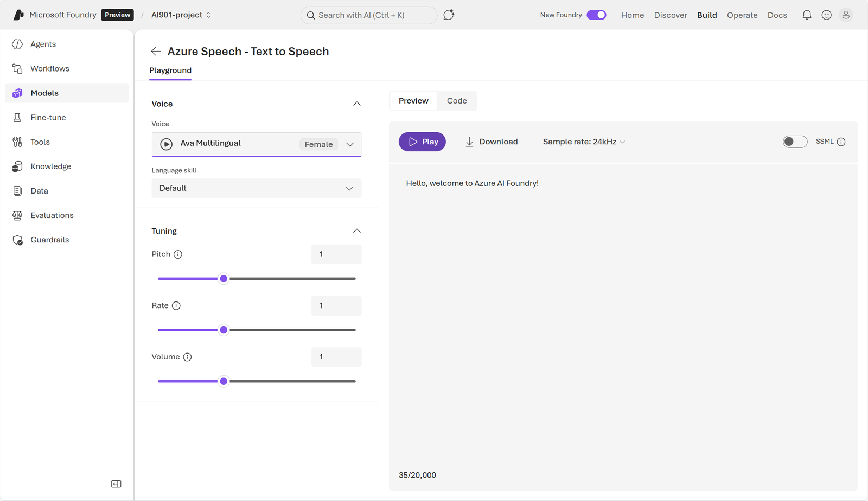Preview the Ava Multilingual voice sample

(x=167, y=144)
